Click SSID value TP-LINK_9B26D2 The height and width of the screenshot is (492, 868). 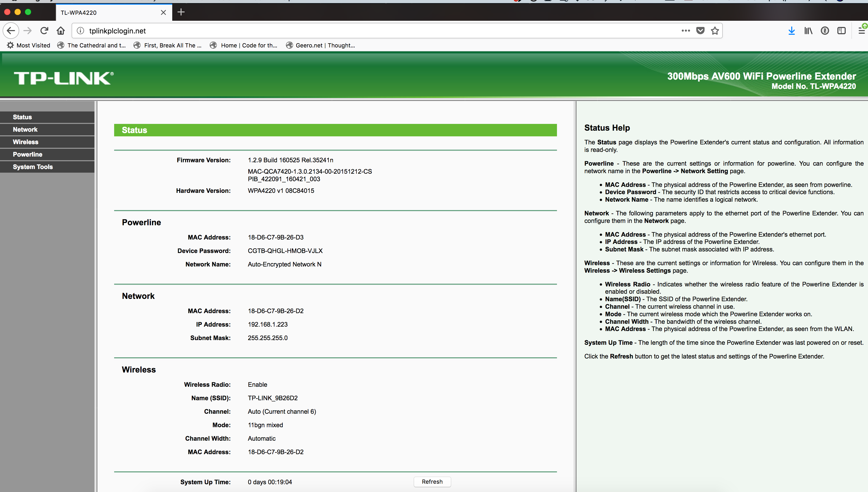[273, 398]
